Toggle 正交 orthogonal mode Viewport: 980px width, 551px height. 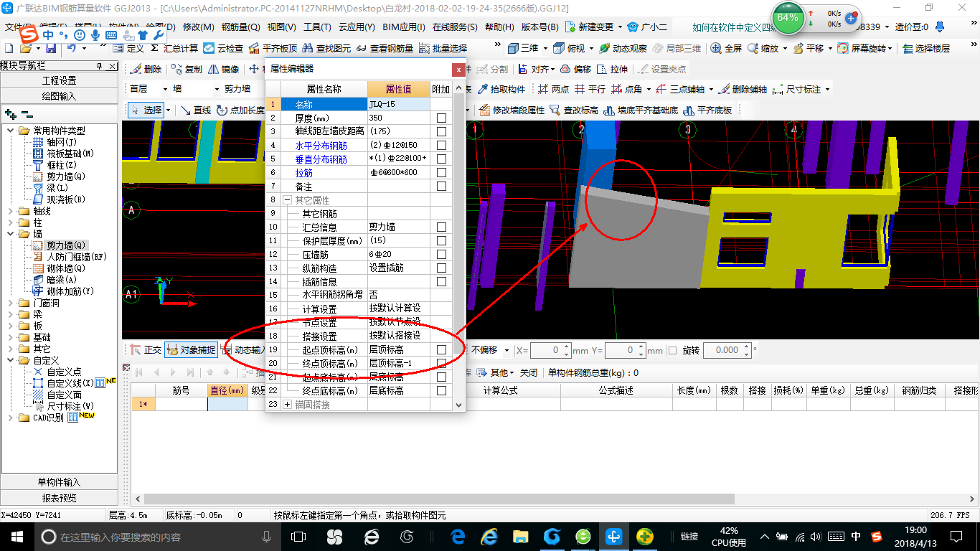tap(146, 350)
